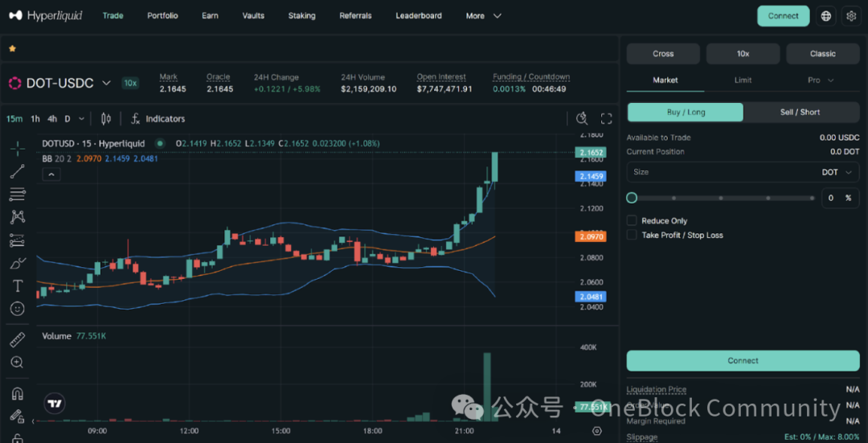Viewport: 868px width, 443px height.
Task: Select the brush drawing tool
Action: tap(18, 263)
